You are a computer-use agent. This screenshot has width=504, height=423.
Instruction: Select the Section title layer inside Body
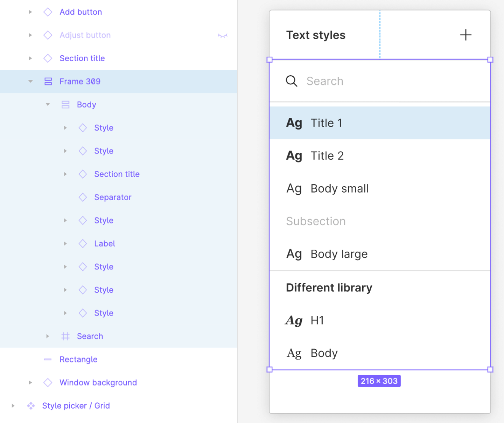(117, 174)
